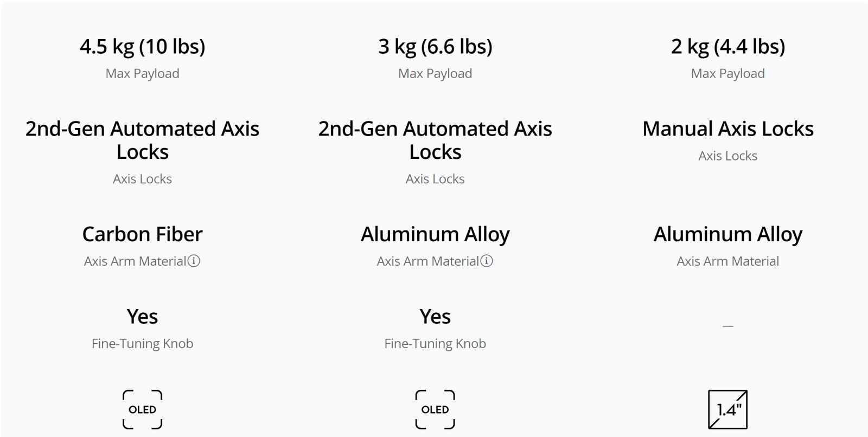Click the Axis Locks label under Manual Axis Locks
Viewport: 868px width, 437px height.
(728, 156)
